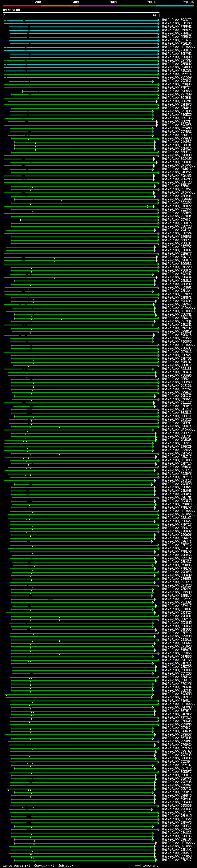The height and width of the screenshot is (868, 197).
Task: Click hit label UniRef100_B9NDP8
Action: point(177,104)
